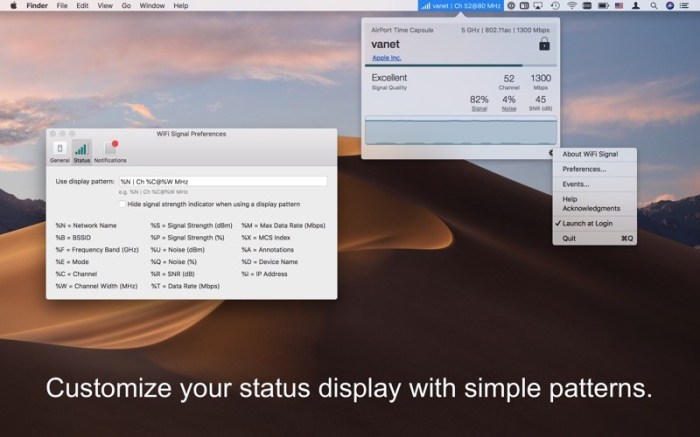Screen dimensions: 700x437
Task: Enable Hide signal strength indicator checkbox
Action: [x=122, y=203]
